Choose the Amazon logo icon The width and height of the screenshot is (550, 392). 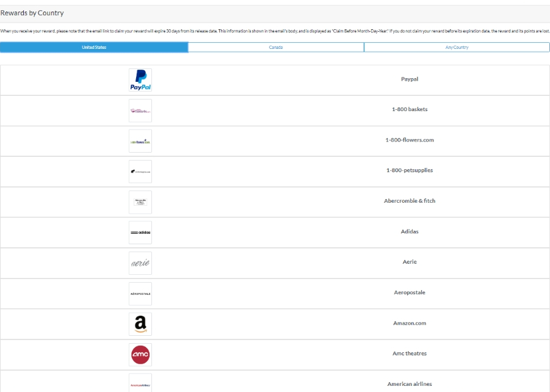[x=140, y=324]
